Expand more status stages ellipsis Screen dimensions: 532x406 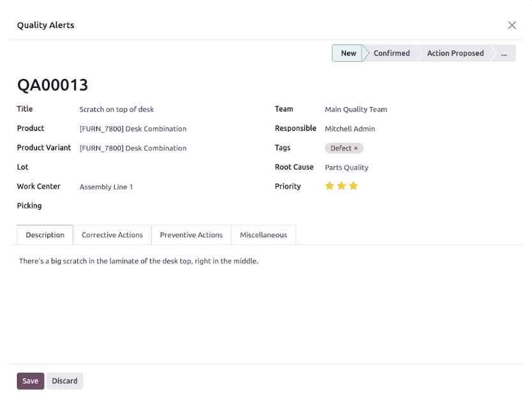pyautogui.click(x=504, y=54)
